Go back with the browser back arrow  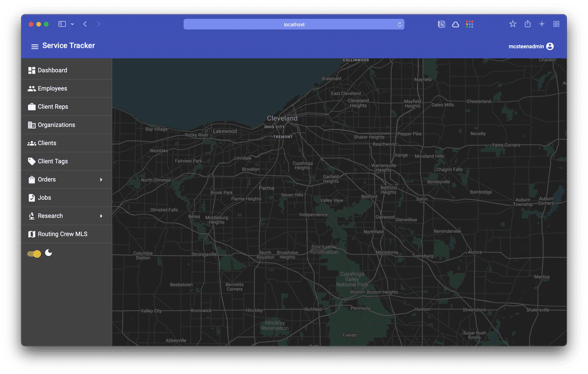point(85,24)
